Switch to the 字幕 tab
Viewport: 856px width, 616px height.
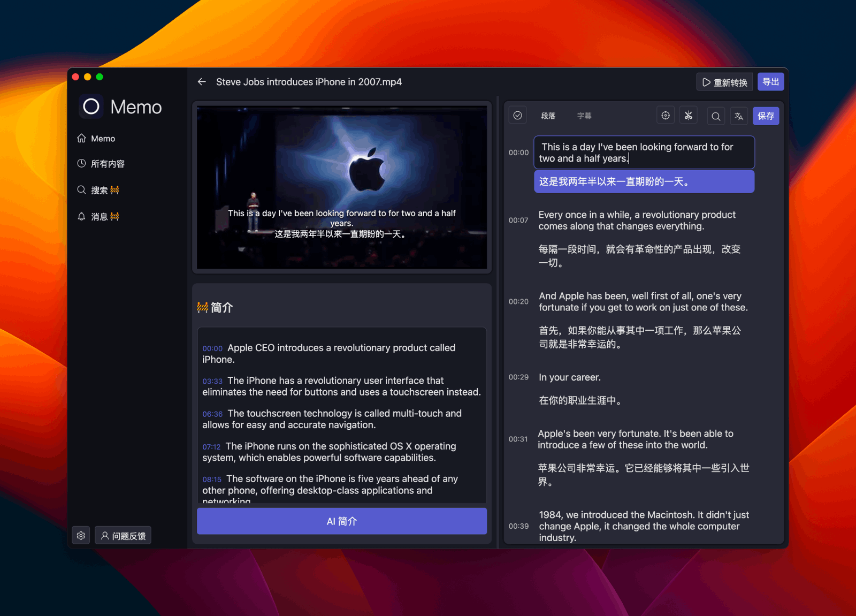[585, 115]
